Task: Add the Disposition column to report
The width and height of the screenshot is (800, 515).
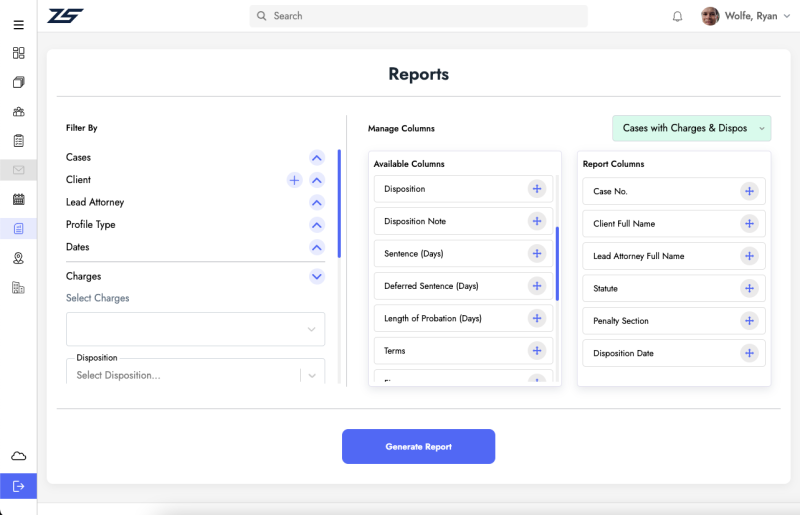Action: pyautogui.click(x=536, y=189)
